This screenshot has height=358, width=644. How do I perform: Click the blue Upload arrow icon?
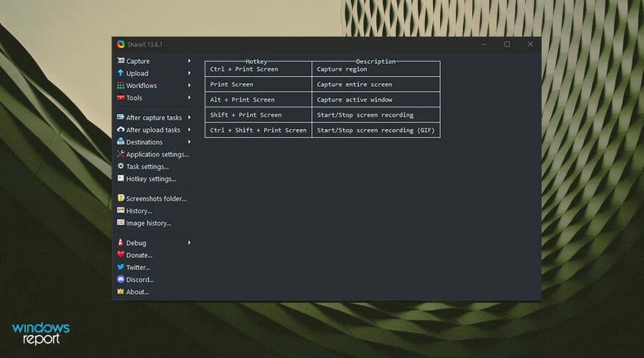[x=121, y=73]
